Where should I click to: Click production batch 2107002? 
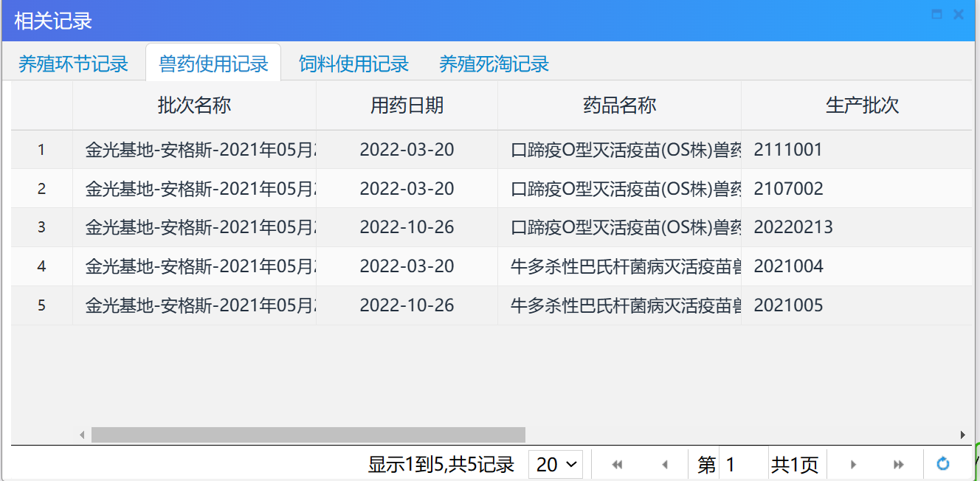[x=788, y=189]
